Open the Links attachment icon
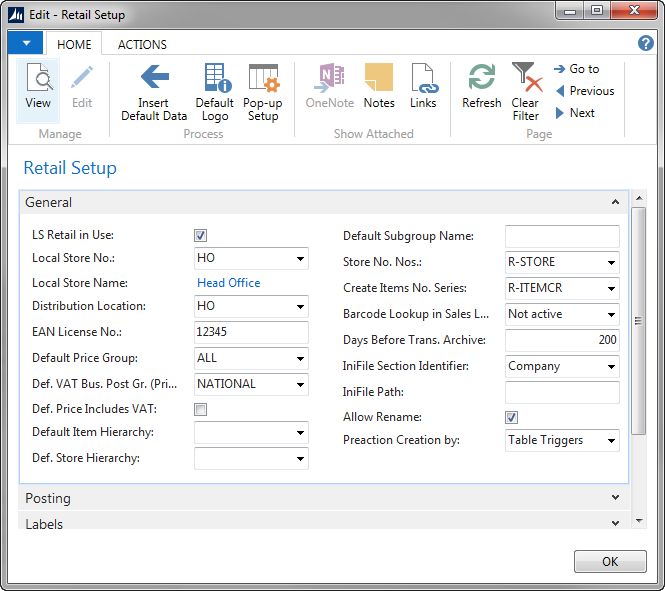 423,79
